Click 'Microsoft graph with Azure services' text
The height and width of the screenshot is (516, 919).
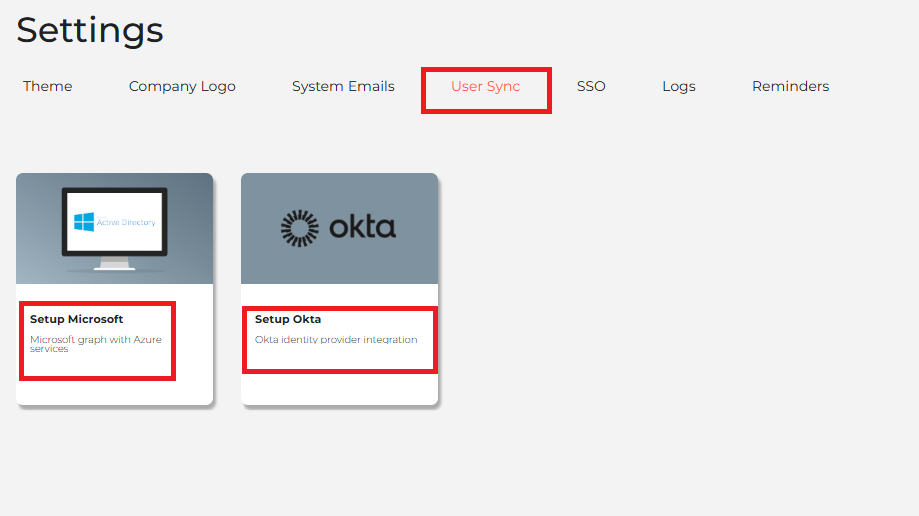(96, 344)
